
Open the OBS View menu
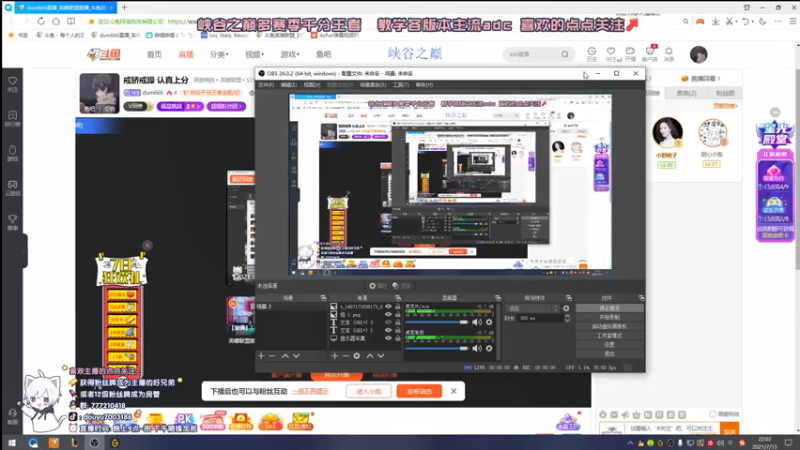[x=311, y=85]
